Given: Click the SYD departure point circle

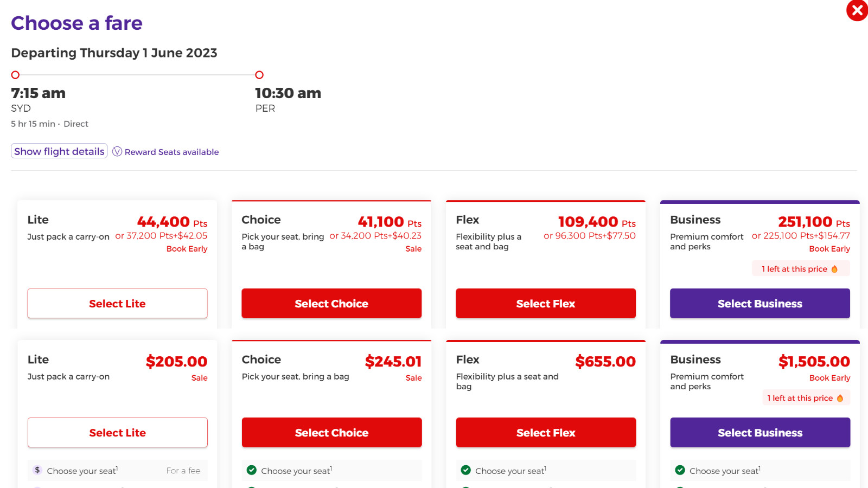Looking at the screenshot, I should click(x=15, y=75).
